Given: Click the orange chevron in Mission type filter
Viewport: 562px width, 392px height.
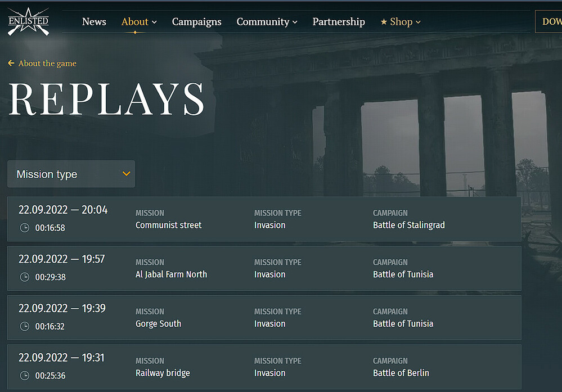Looking at the screenshot, I should click(x=126, y=174).
